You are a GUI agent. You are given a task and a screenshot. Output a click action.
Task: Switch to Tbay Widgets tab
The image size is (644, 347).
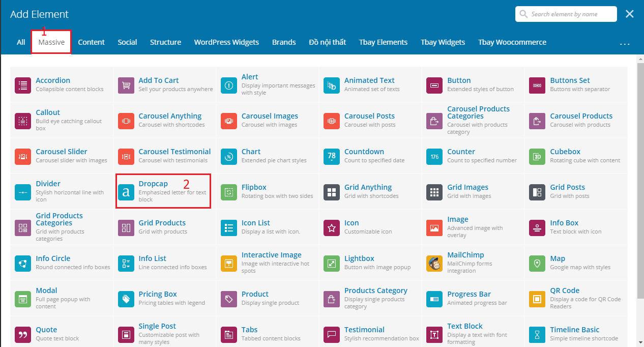tap(443, 42)
